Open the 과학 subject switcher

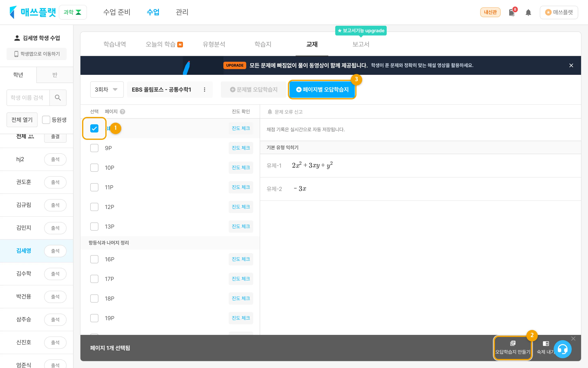73,12
